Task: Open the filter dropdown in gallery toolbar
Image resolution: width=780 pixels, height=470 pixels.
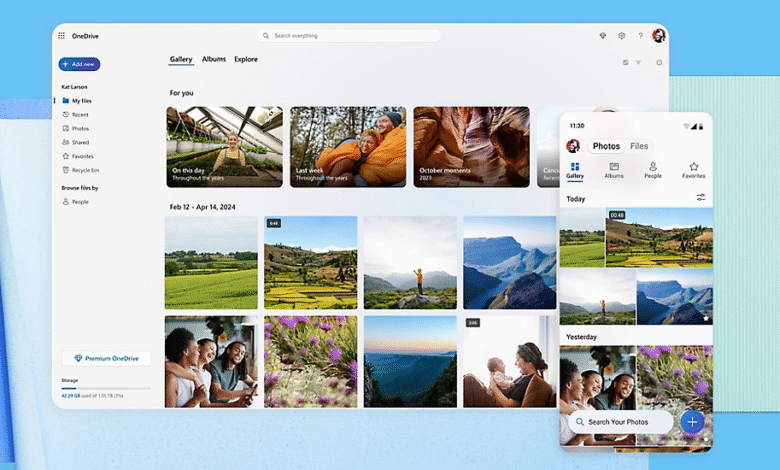Action: click(639, 62)
